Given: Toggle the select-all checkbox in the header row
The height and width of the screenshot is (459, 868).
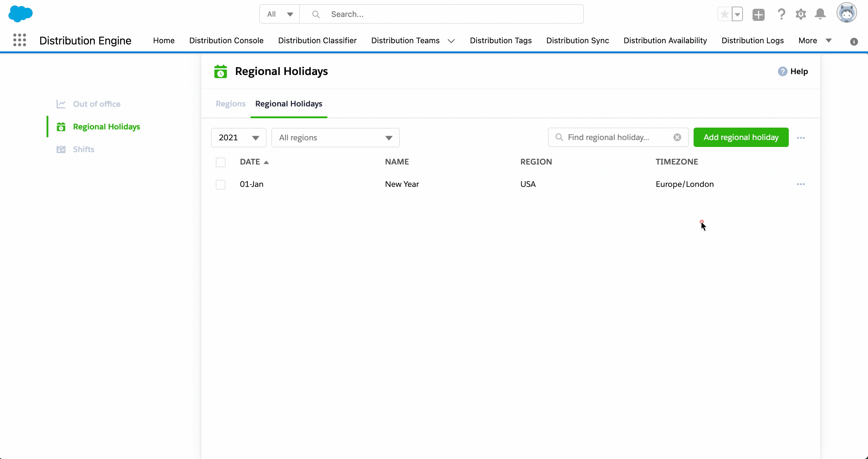Looking at the screenshot, I should (220, 162).
